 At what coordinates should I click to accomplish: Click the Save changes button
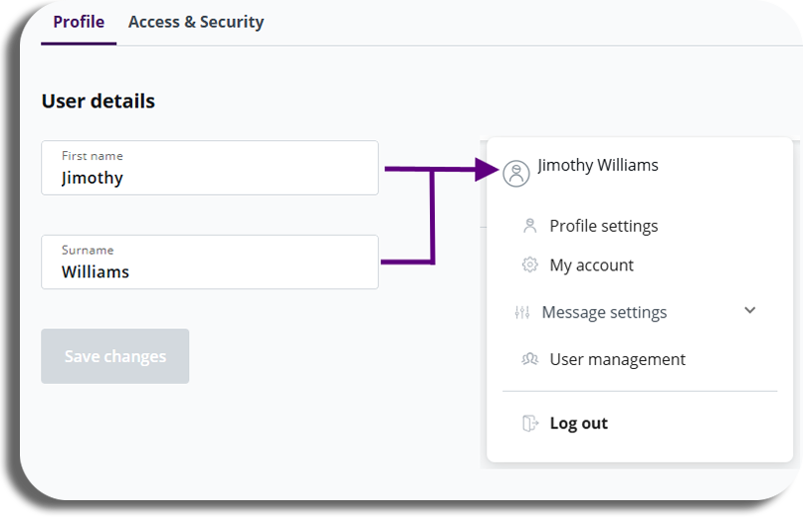(x=115, y=357)
